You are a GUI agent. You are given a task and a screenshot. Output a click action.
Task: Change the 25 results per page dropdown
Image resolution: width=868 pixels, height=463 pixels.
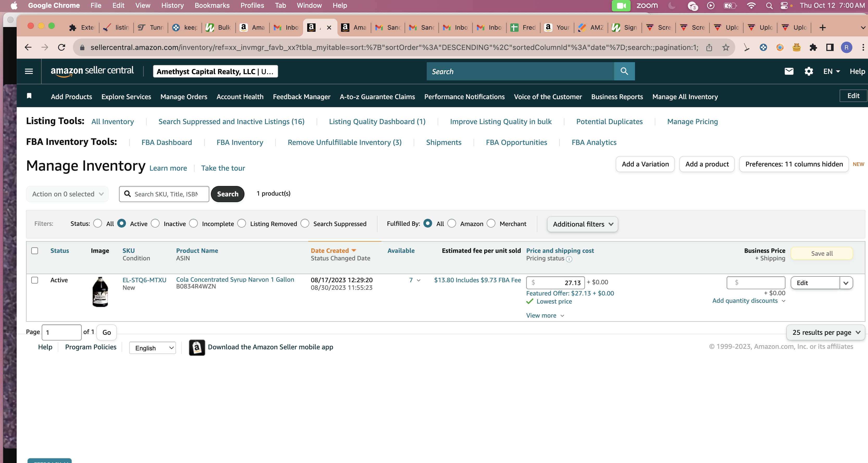pyautogui.click(x=826, y=333)
